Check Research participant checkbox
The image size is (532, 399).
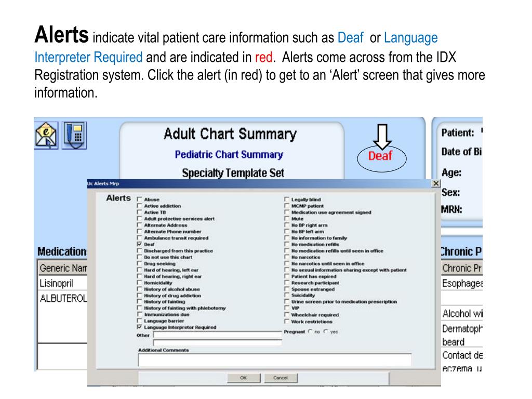coord(287,283)
